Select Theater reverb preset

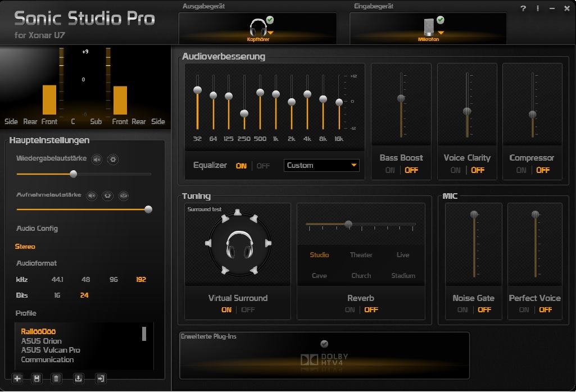(361, 255)
